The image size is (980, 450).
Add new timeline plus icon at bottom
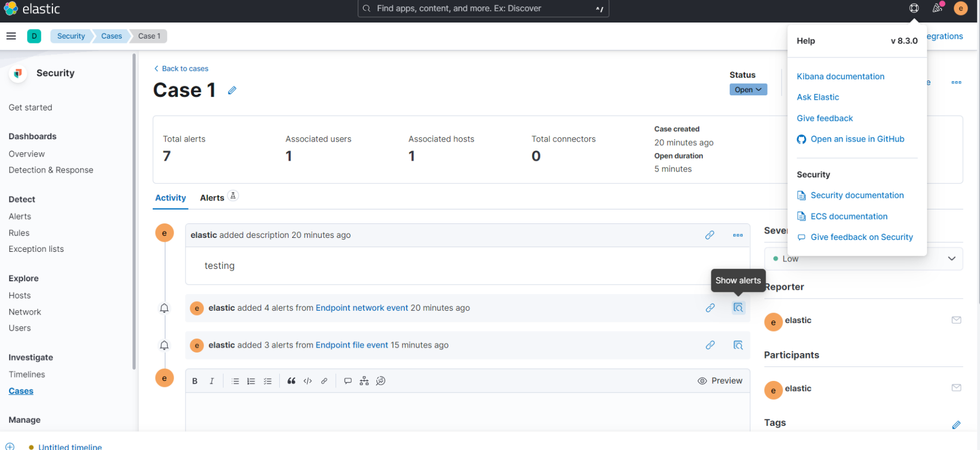pyautogui.click(x=10, y=446)
